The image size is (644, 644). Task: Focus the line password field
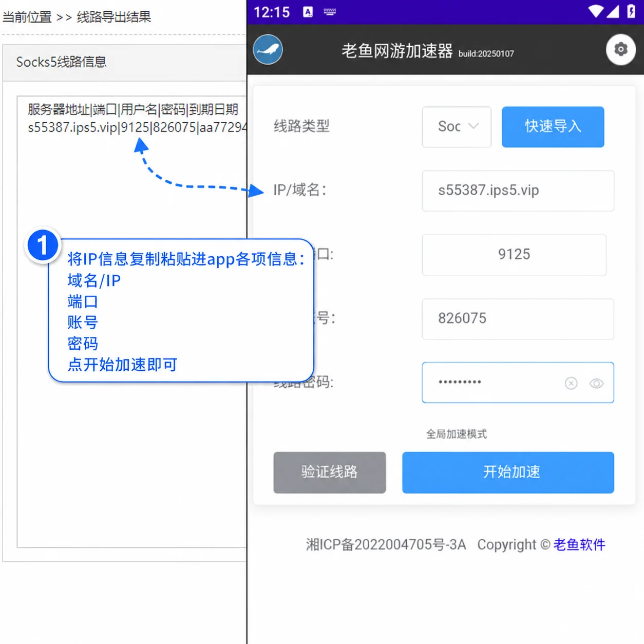coord(518,383)
